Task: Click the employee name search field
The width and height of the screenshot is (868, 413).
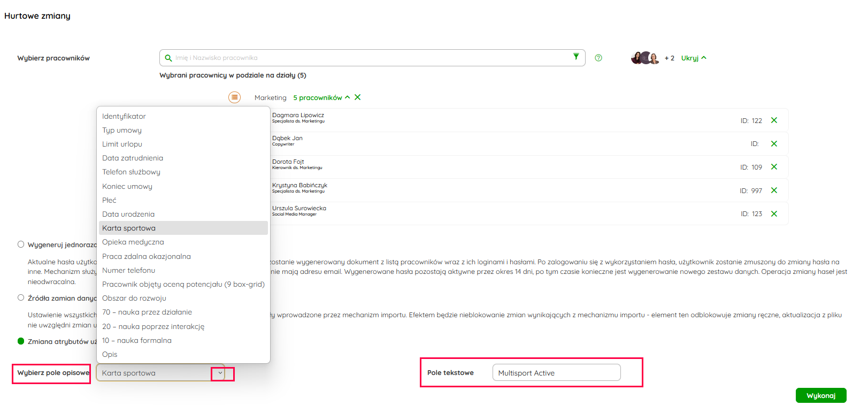Action: click(x=369, y=58)
